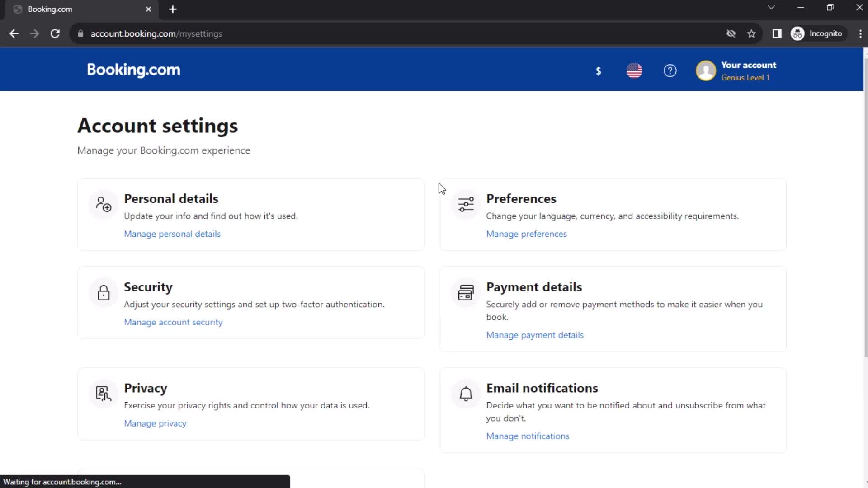Click the third-party cookies blocked eye icon

tap(731, 33)
